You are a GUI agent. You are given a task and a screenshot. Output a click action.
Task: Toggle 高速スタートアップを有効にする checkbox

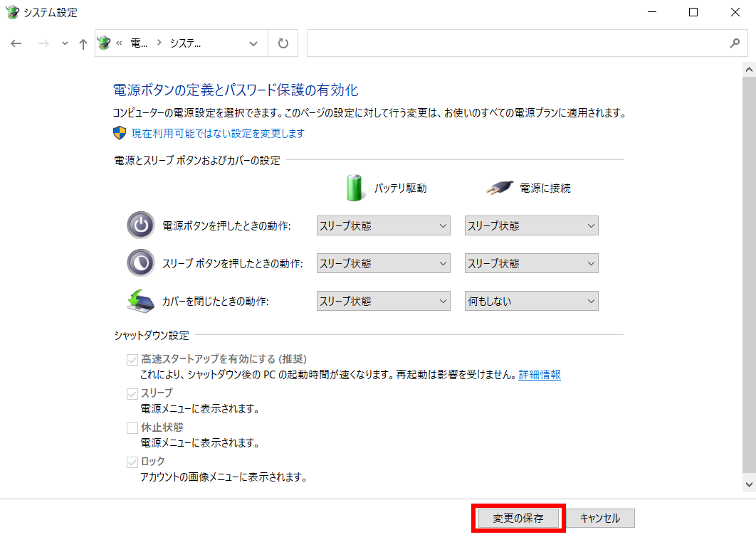pyautogui.click(x=132, y=360)
